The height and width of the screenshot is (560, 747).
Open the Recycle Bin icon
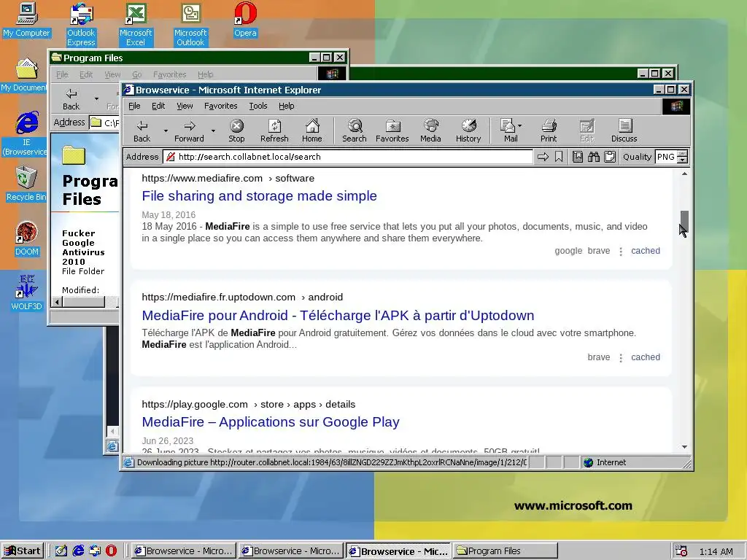26,184
